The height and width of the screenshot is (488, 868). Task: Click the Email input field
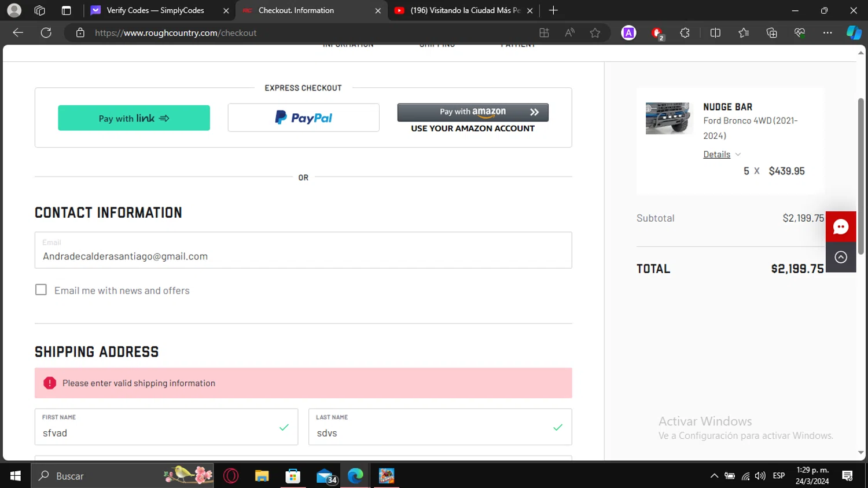pyautogui.click(x=303, y=250)
